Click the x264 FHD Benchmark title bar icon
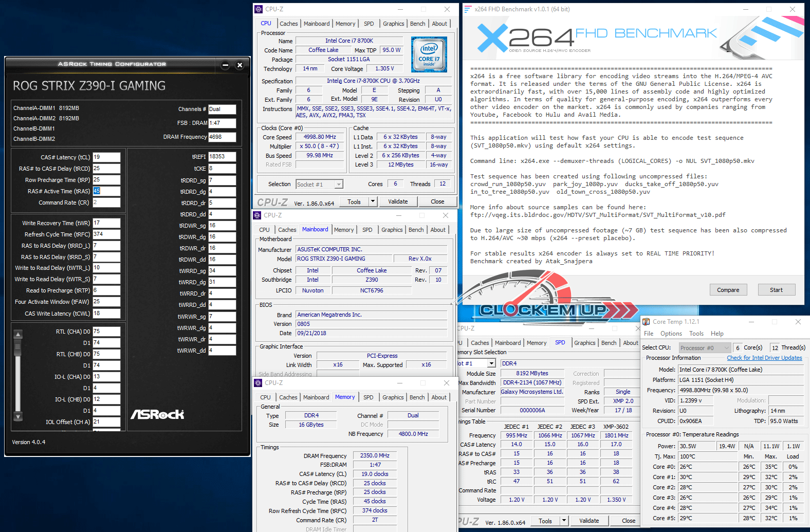This screenshot has width=810, height=532. coord(468,9)
